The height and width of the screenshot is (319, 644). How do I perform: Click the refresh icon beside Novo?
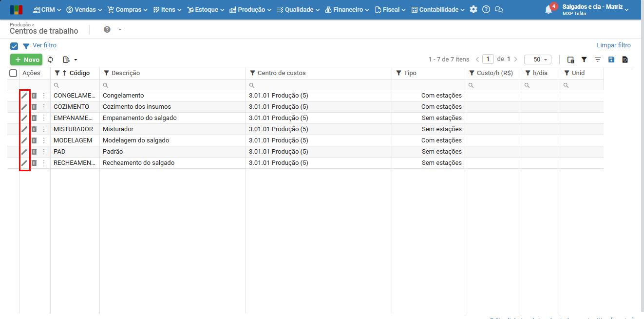(x=50, y=60)
